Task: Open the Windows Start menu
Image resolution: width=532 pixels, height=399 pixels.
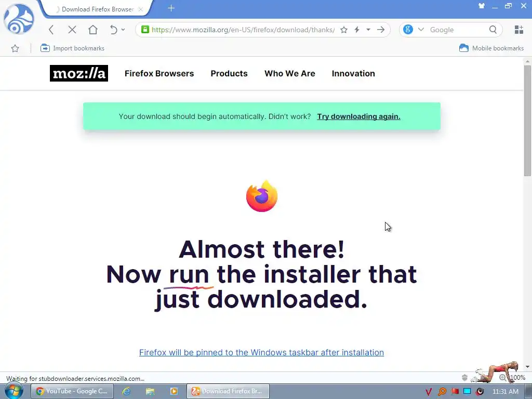Action: (13, 391)
